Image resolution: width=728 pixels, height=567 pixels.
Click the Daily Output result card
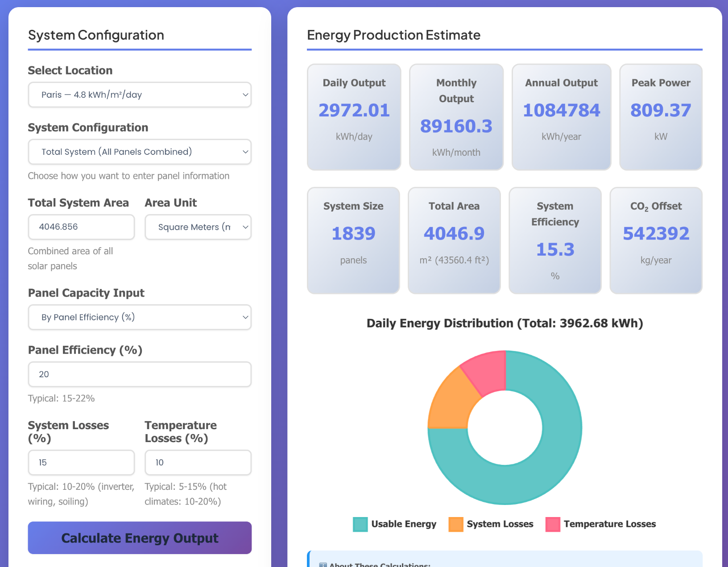(x=354, y=117)
